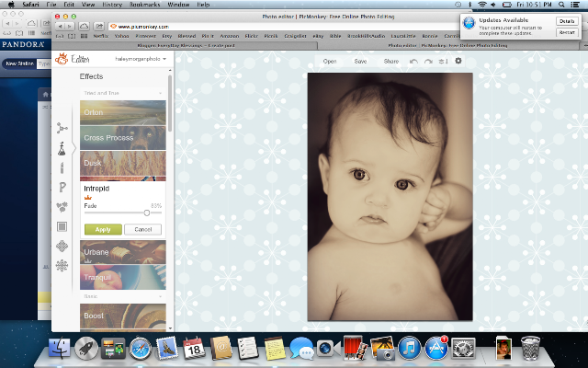Select the Tranquil effect thumbnail

pos(123,277)
